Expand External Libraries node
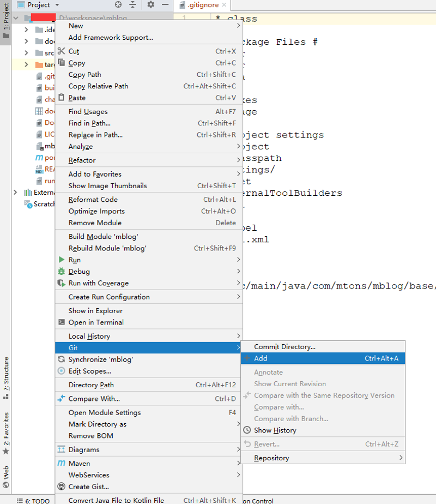Viewport: 436px width, 504px height. click(15, 192)
